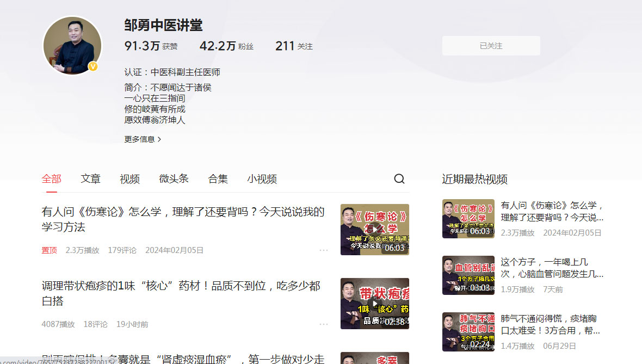Play the 伤寒论 06:03 feed thumbnail
Image resolution: width=642 pixels, height=364 pixels.
click(x=375, y=230)
